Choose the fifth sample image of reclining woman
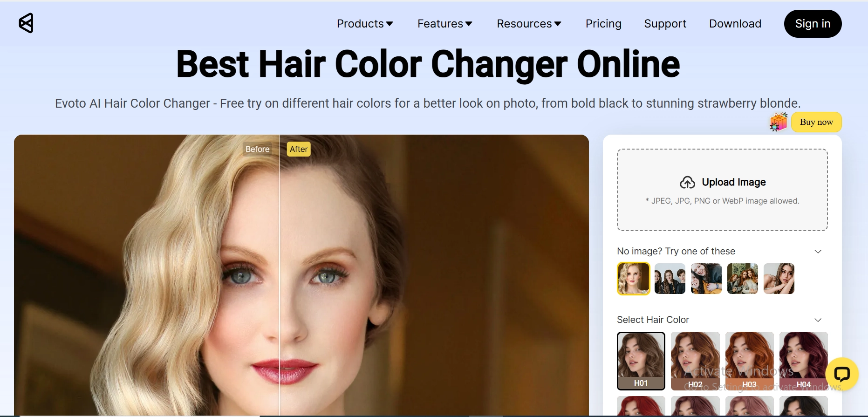 point(779,279)
